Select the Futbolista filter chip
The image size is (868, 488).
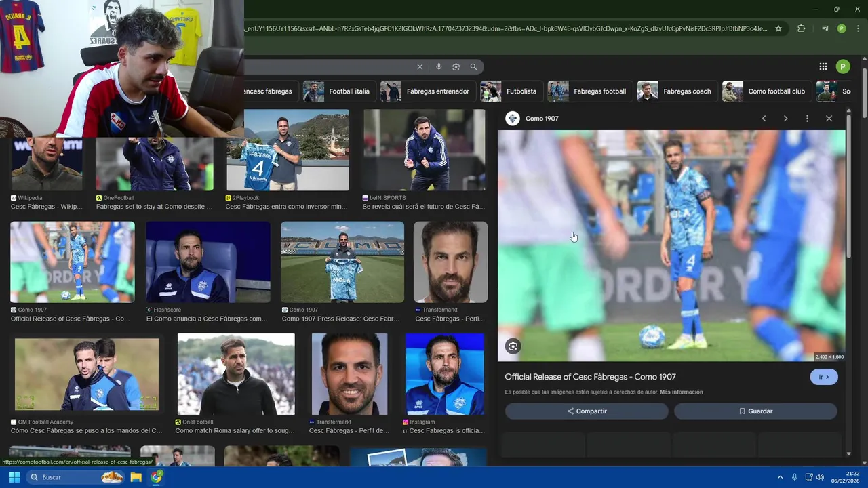(x=511, y=91)
